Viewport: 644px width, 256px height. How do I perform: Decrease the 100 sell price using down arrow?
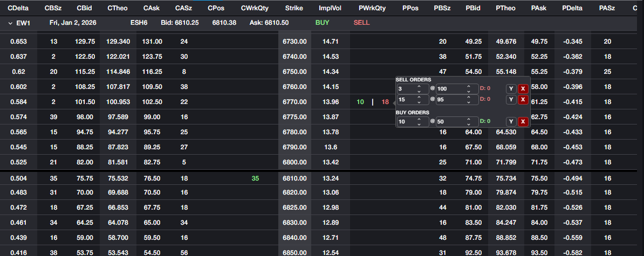tap(469, 91)
